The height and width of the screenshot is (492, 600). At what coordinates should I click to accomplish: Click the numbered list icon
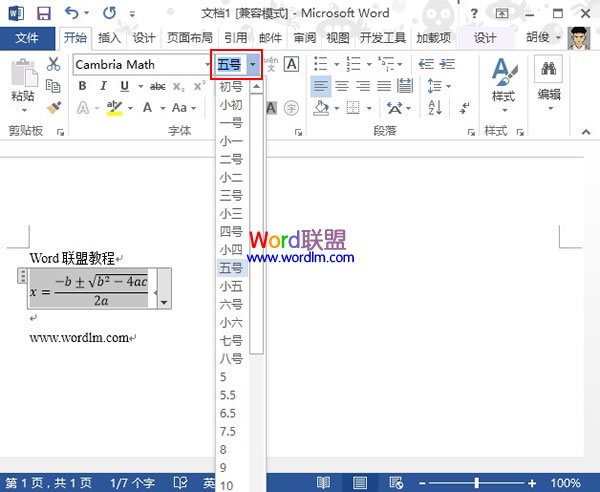353,64
